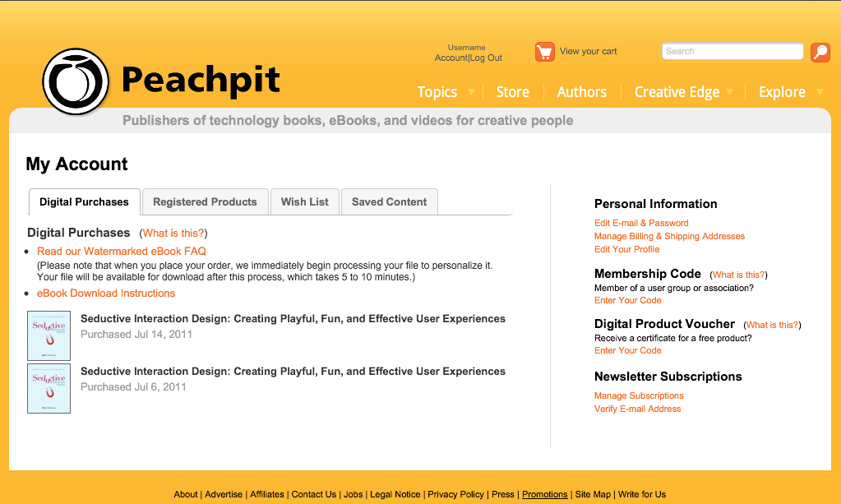841x504 pixels.
Task: Open Manage Subscriptions link
Action: 639,395
